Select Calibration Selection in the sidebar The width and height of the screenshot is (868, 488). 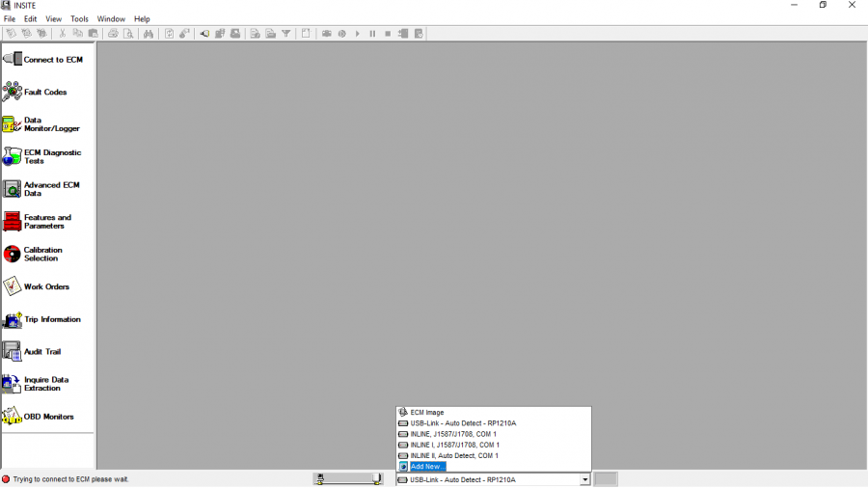coord(13,254)
